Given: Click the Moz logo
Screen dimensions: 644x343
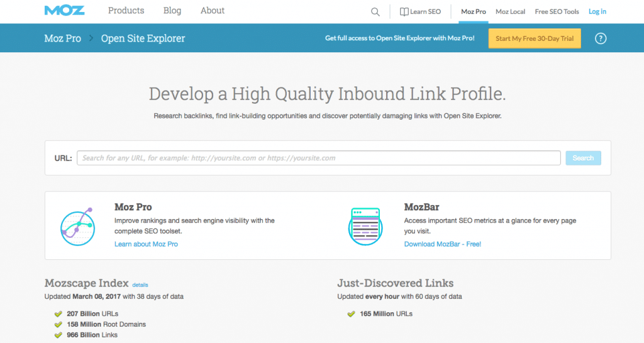Looking at the screenshot, I should [65, 11].
